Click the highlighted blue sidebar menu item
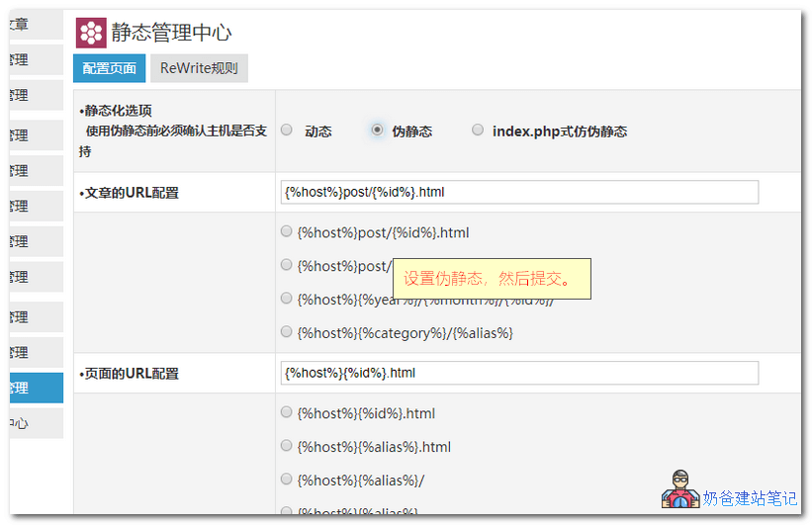 pyautogui.click(x=35, y=389)
